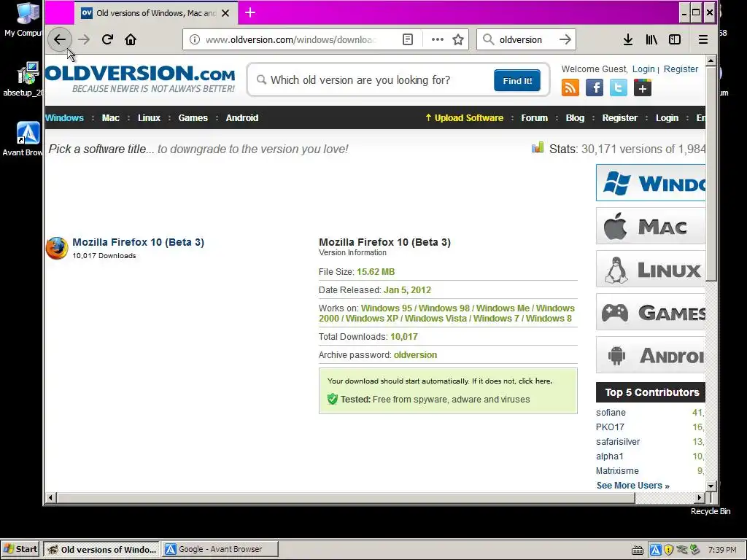
Task: Close the Old versions tab
Action: coord(225,13)
